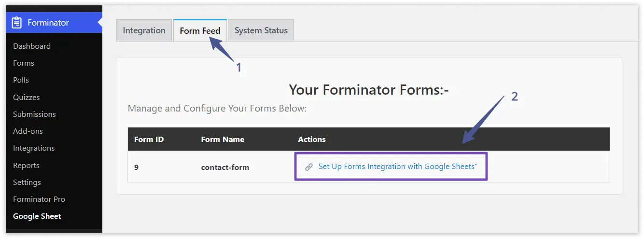Open the Submissions page
Image resolution: width=644 pixels, height=239 pixels.
(34, 114)
